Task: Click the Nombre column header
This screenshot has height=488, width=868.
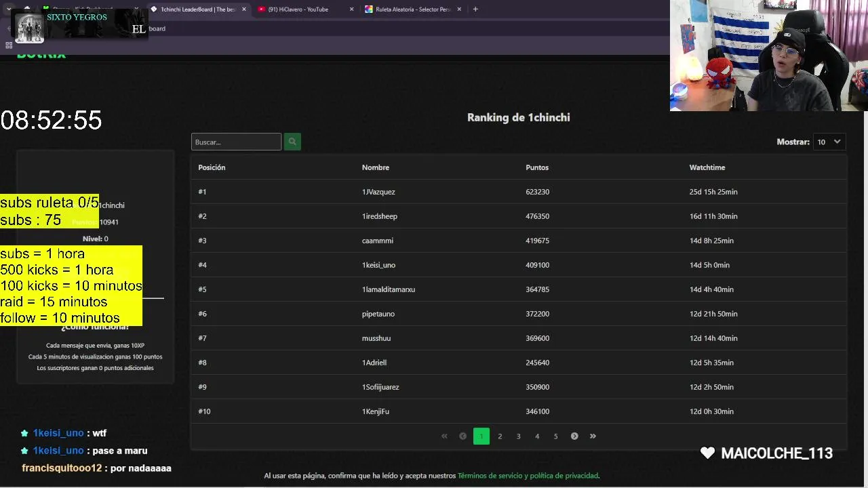Action: (376, 167)
